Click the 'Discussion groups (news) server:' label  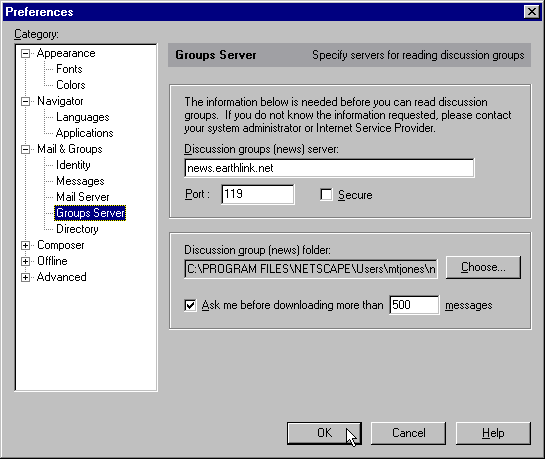click(261, 149)
